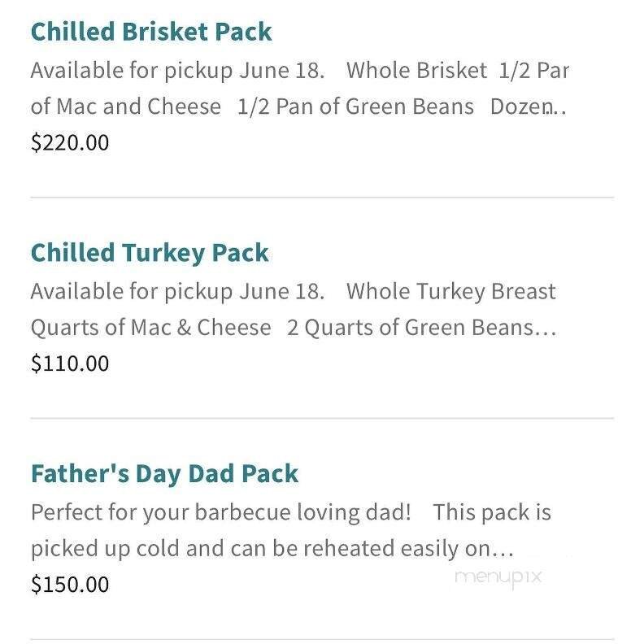Click divider below the Turkey Pack entry
Viewport: 644px width, 644px height.
click(x=322, y=419)
